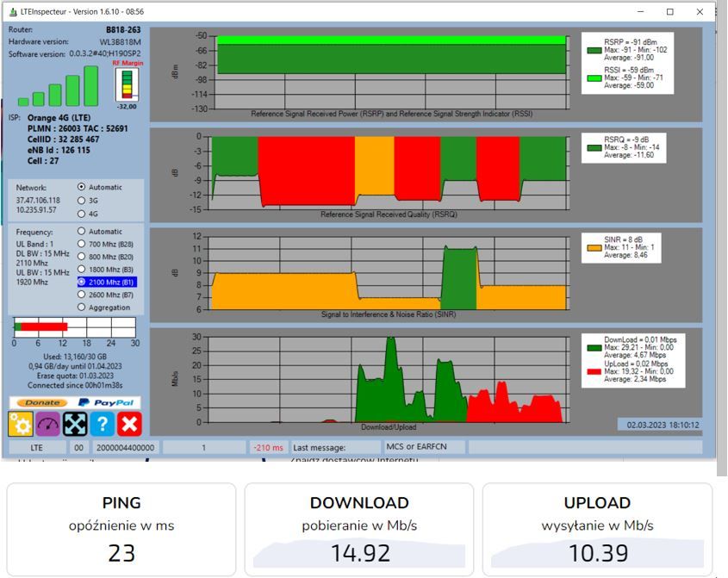Select 1800 Mhz (B3) band option
This screenshot has height=578, width=728.
click(105, 270)
